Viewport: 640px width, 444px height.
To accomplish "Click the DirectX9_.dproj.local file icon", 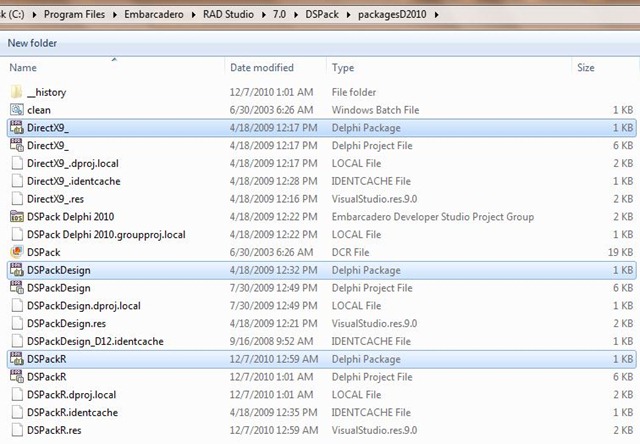I will [17, 163].
